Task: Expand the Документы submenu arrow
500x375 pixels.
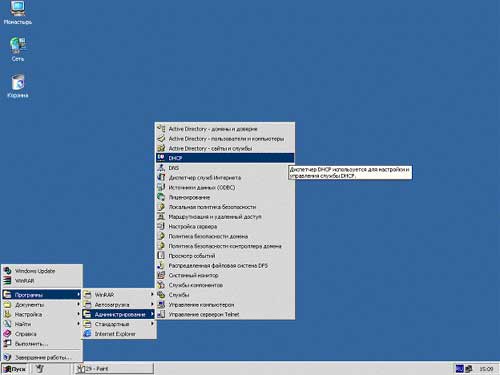Action: coord(78,304)
